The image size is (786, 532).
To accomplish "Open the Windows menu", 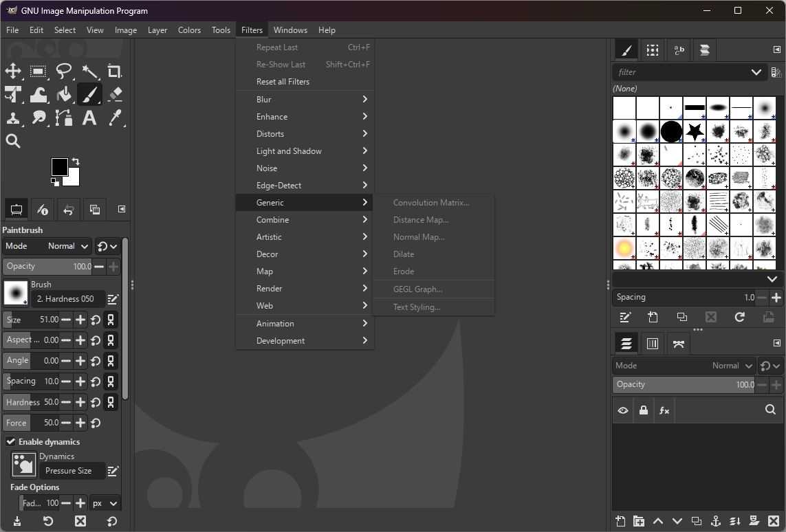I will (290, 30).
